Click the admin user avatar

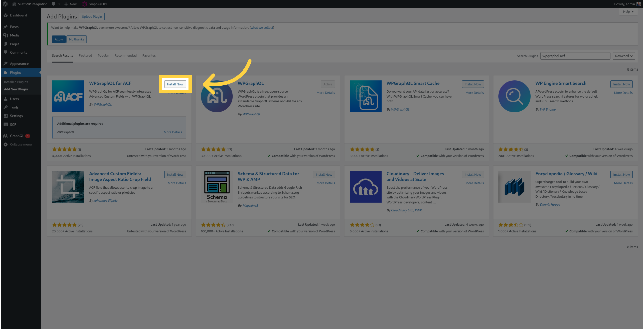639,4
